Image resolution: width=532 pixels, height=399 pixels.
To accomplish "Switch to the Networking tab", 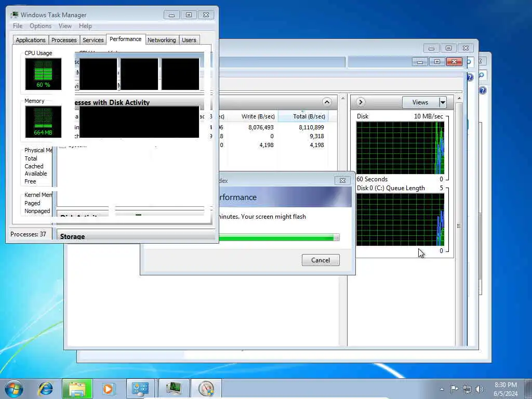I will (162, 40).
